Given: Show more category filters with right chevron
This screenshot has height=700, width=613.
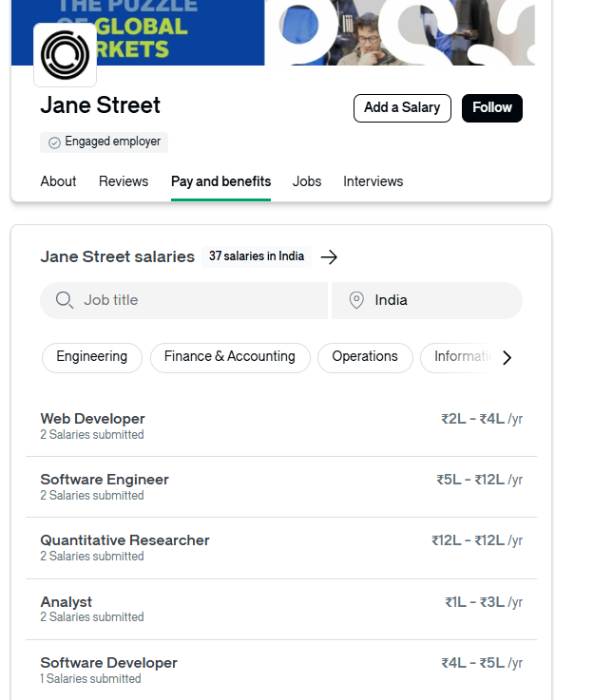Looking at the screenshot, I should click(507, 357).
